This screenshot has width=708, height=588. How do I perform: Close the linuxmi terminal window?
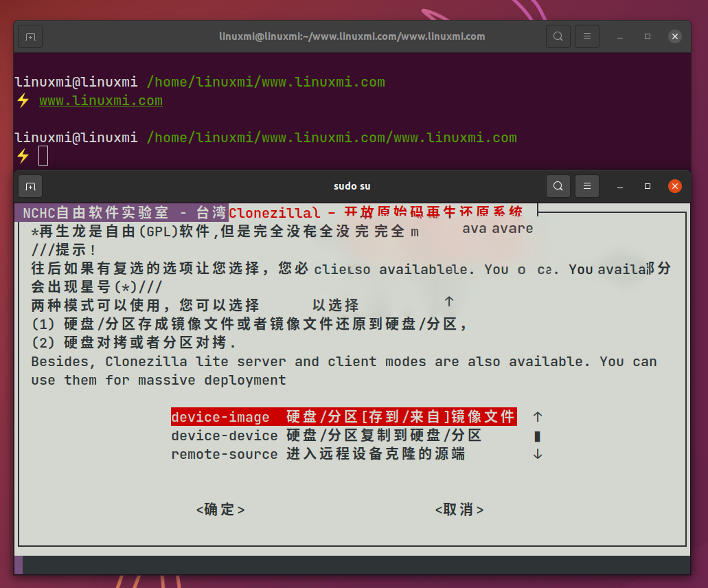tap(675, 36)
